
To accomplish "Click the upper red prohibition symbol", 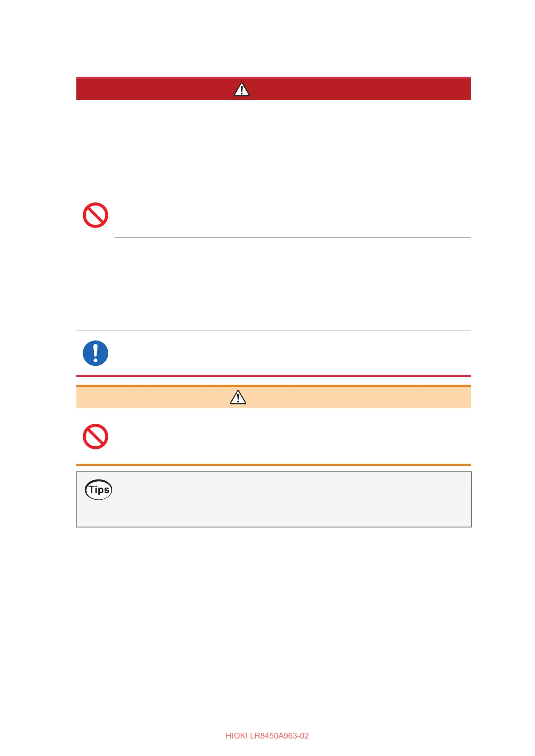I will coord(95,215).
